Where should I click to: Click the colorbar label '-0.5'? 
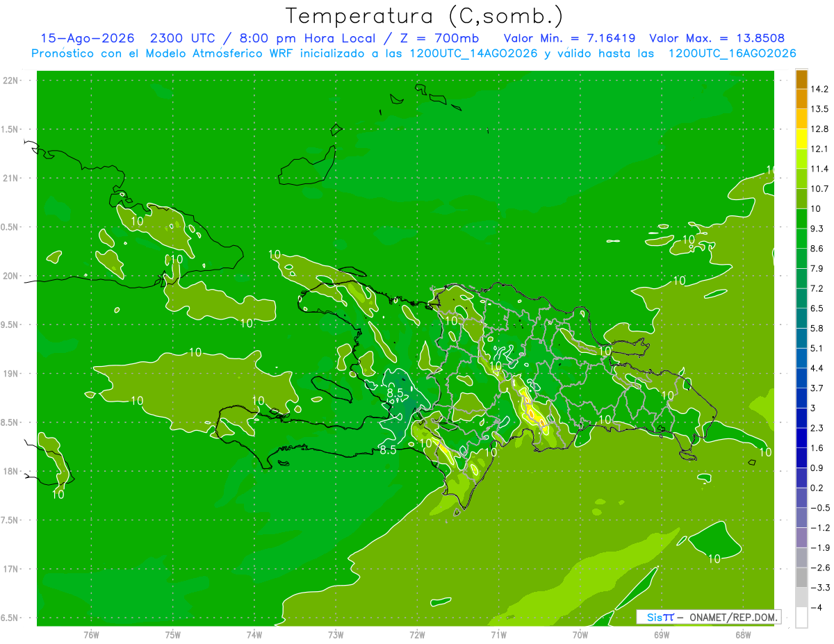pyautogui.click(x=819, y=509)
